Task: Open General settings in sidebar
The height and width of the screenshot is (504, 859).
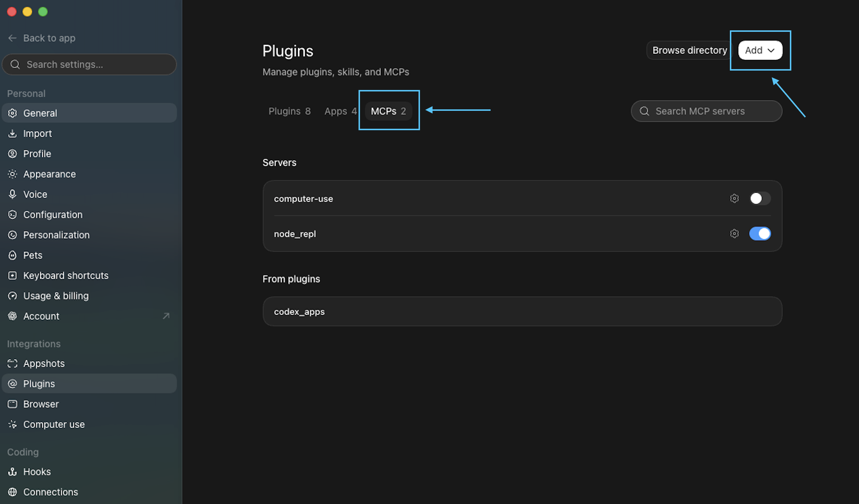Action: pos(89,113)
